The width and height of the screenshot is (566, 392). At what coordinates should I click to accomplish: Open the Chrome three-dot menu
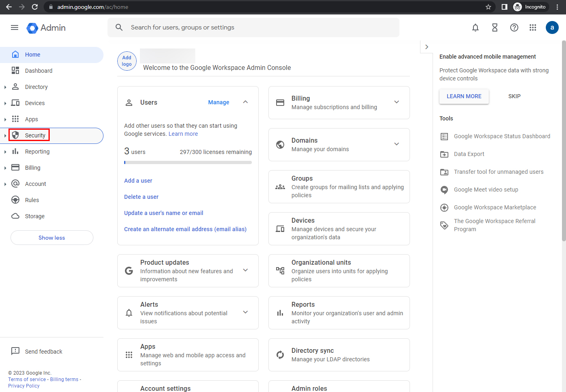[x=557, y=7]
